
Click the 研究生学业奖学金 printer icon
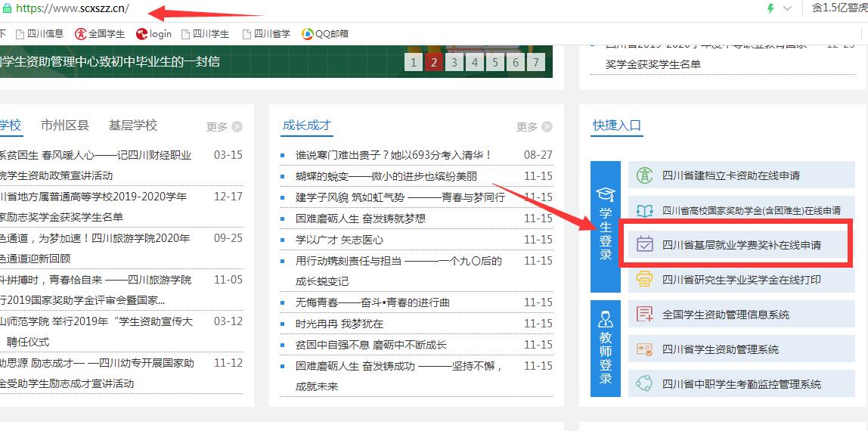(x=644, y=279)
